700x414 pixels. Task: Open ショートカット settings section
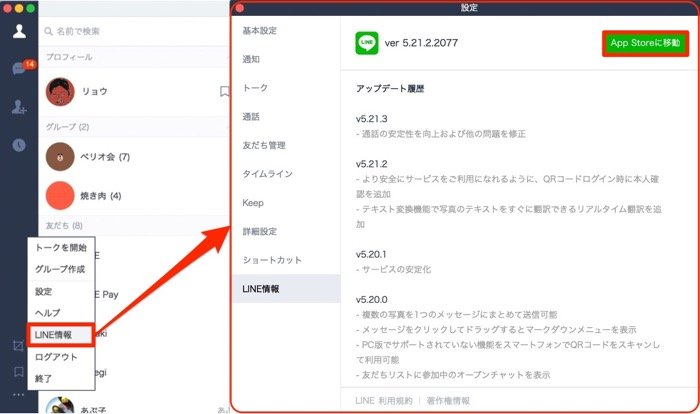286,260
